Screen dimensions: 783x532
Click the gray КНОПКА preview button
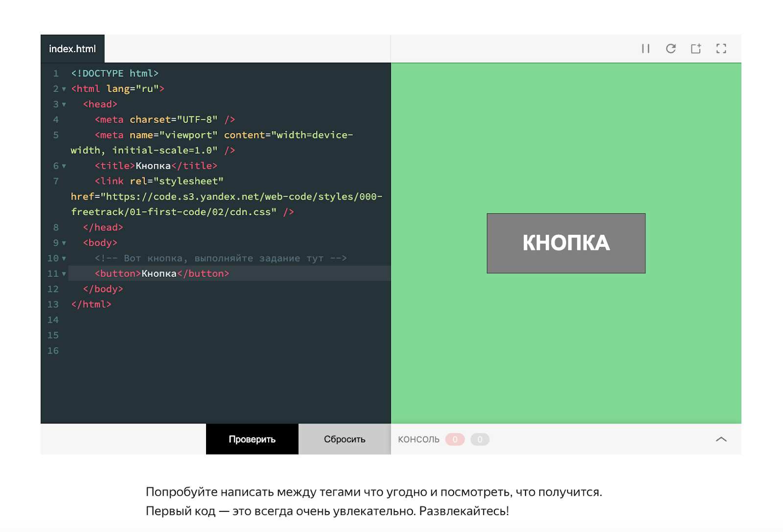[x=566, y=243]
